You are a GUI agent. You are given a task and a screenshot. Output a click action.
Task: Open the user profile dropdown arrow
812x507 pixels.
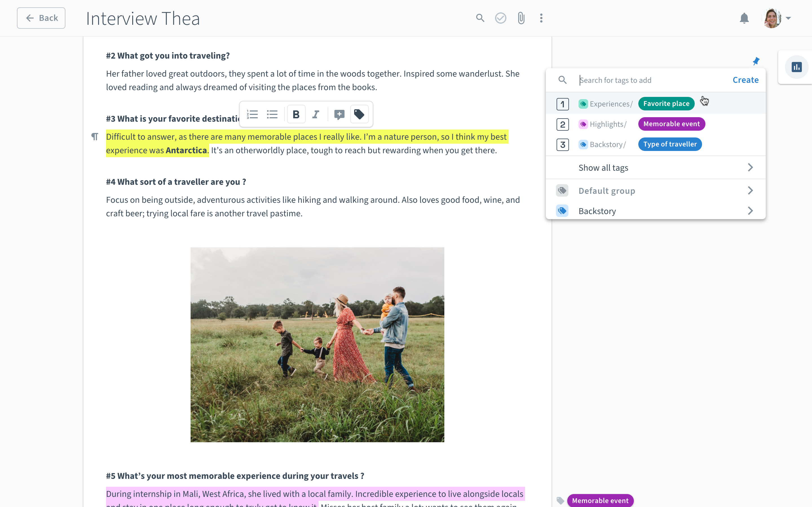(788, 18)
